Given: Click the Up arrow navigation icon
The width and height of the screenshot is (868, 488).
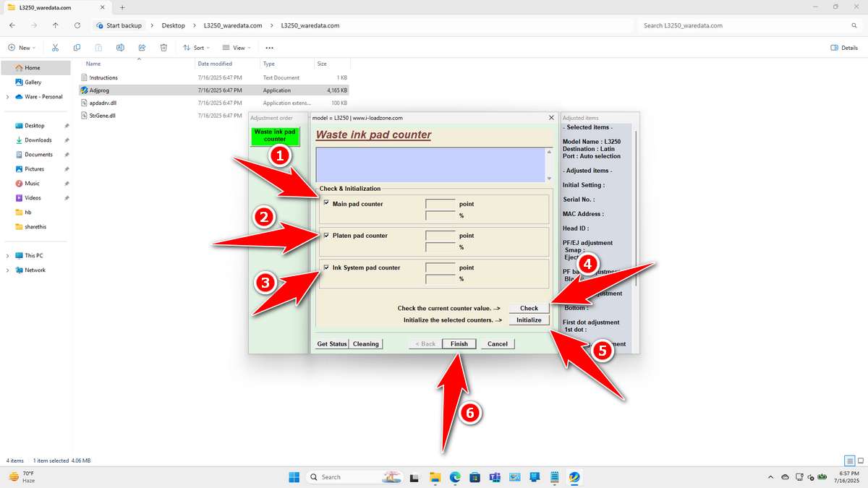Looking at the screenshot, I should [x=56, y=25].
